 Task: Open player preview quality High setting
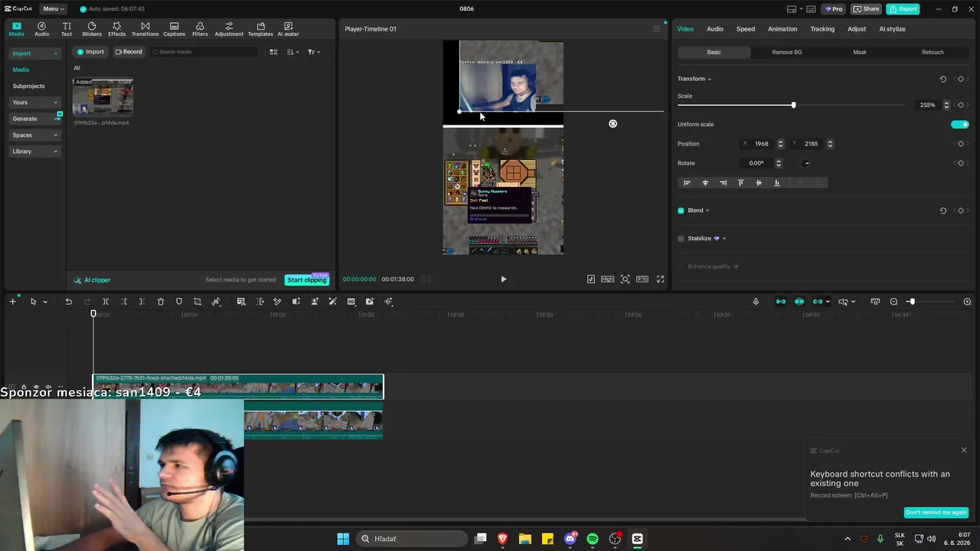607,279
